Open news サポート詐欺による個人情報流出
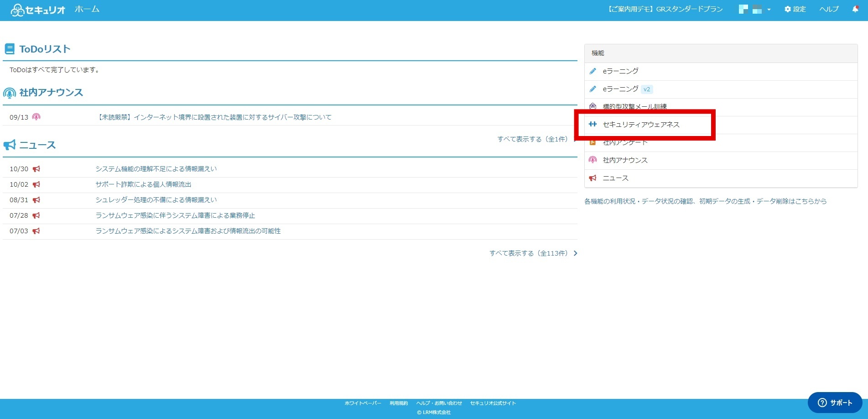This screenshot has width=868, height=419. (143, 184)
